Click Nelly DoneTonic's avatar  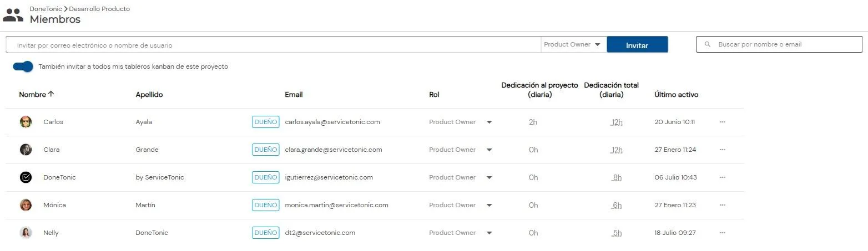click(26, 233)
